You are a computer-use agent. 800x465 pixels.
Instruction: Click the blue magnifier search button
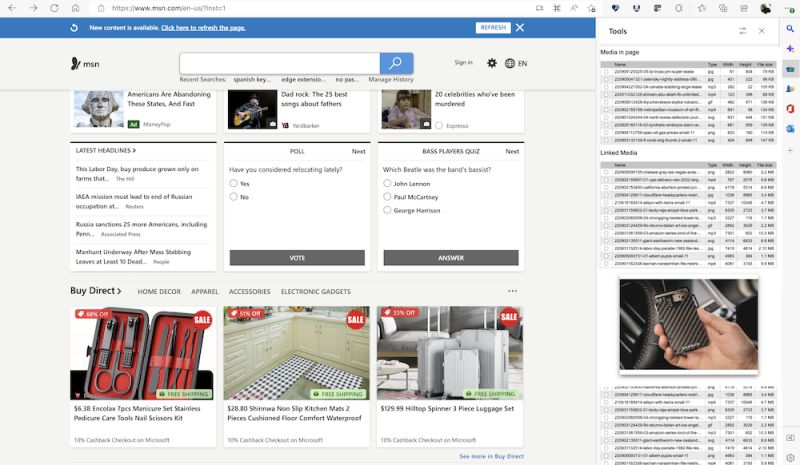(396, 63)
